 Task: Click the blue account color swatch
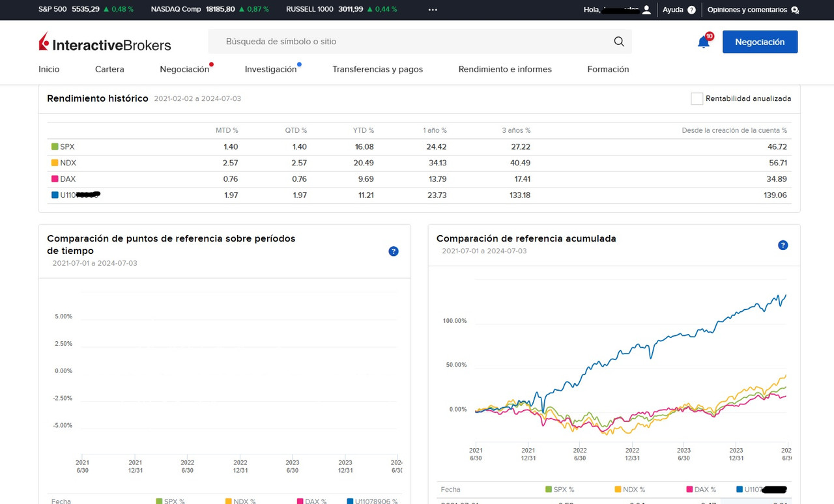point(55,195)
